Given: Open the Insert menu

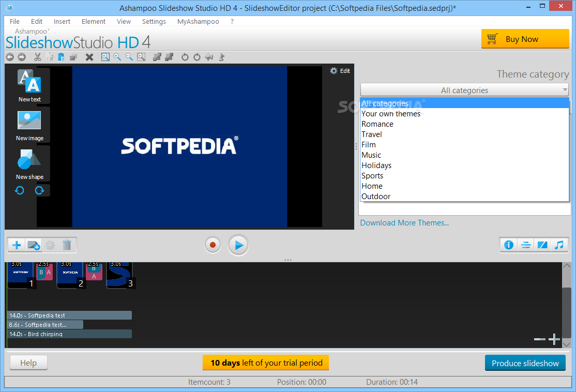Looking at the screenshot, I should [x=62, y=21].
